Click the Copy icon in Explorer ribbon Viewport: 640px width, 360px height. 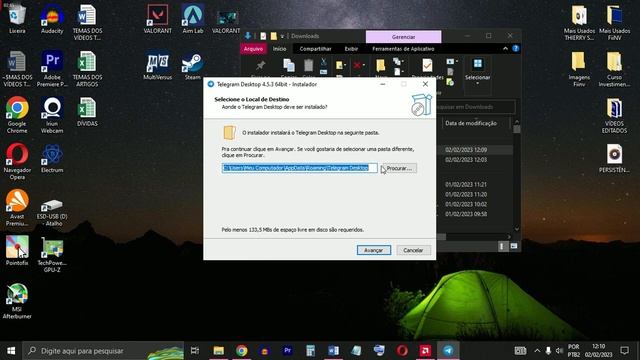pyautogui.click(x=289, y=65)
